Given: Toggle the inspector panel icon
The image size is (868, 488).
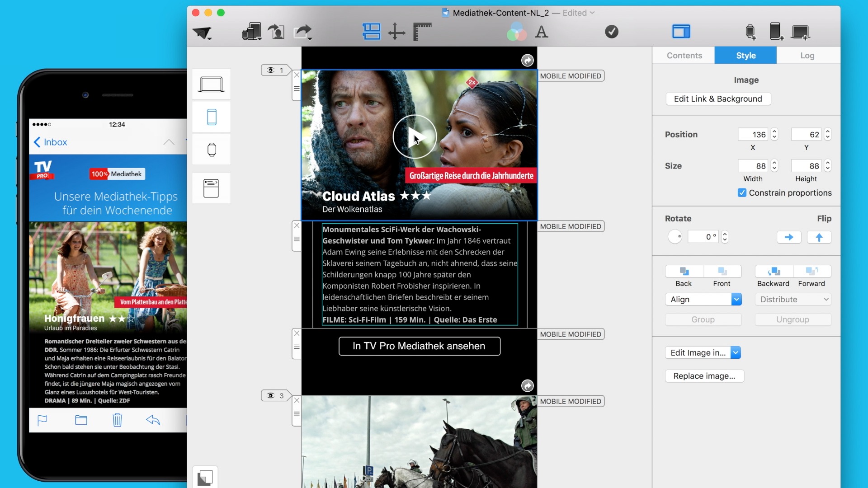Looking at the screenshot, I should (681, 32).
